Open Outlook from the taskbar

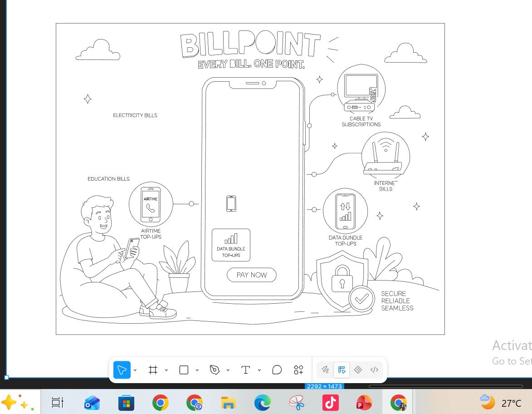pyautogui.click(x=92, y=403)
